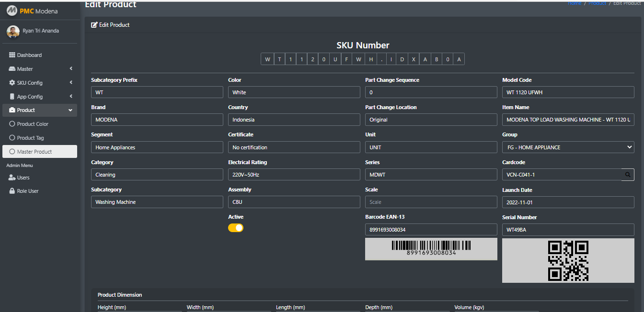The image size is (644, 312).
Task: Click the Barcode EAN-13 number field
Action: (431, 230)
